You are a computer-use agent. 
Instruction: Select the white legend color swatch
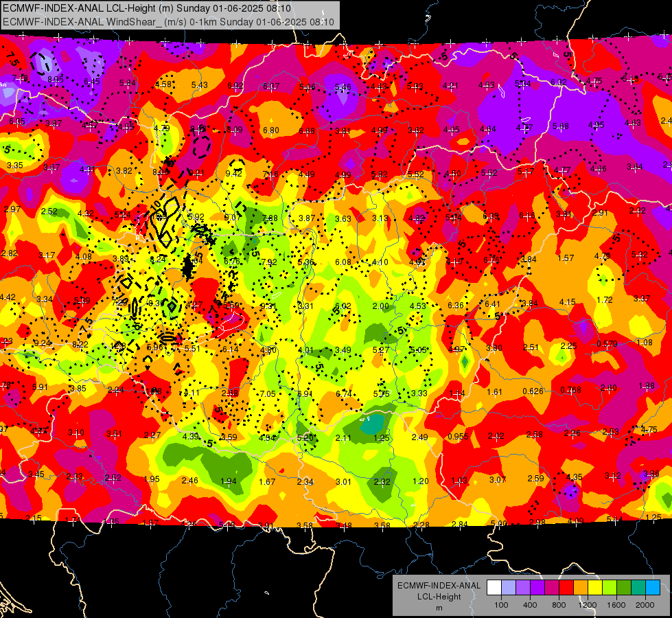[494, 588]
